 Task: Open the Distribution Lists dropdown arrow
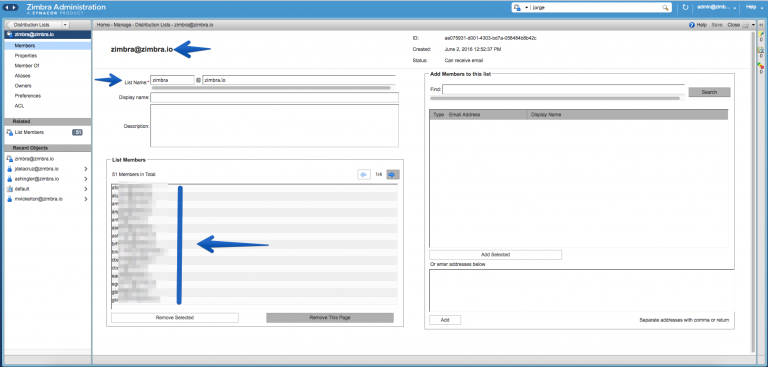65,24
